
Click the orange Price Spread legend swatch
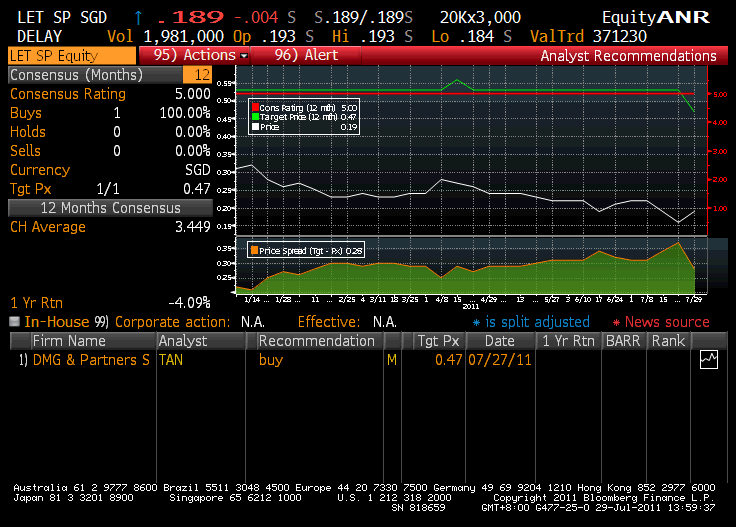pyautogui.click(x=254, y=250)
